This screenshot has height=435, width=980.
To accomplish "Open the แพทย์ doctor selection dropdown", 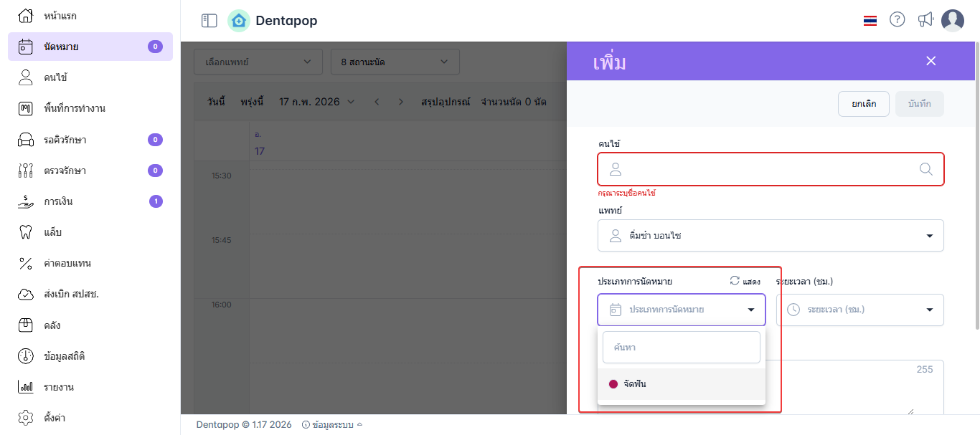I will tap(770, 236).
